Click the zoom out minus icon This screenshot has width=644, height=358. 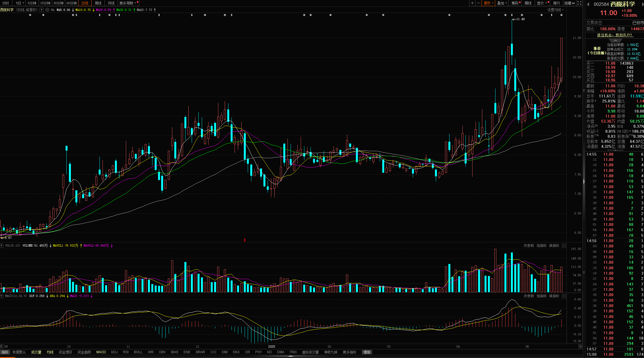(478, 3)
